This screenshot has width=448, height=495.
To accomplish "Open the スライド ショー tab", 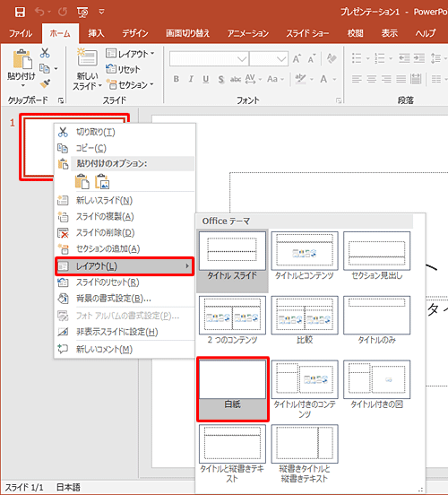I will [307, 33].
